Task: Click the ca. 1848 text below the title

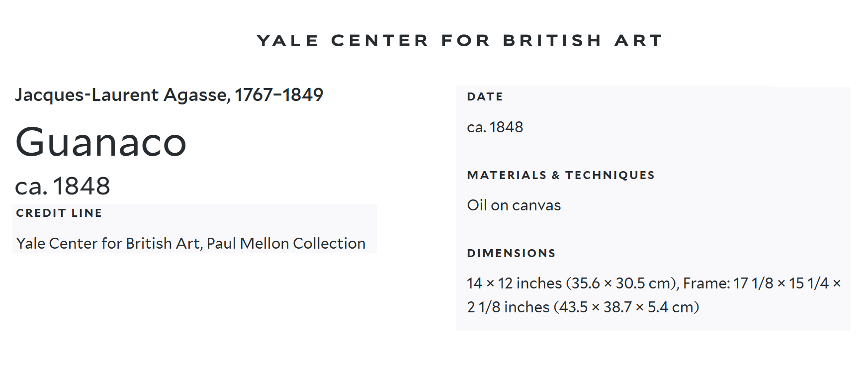Action: tap(63, 186)
